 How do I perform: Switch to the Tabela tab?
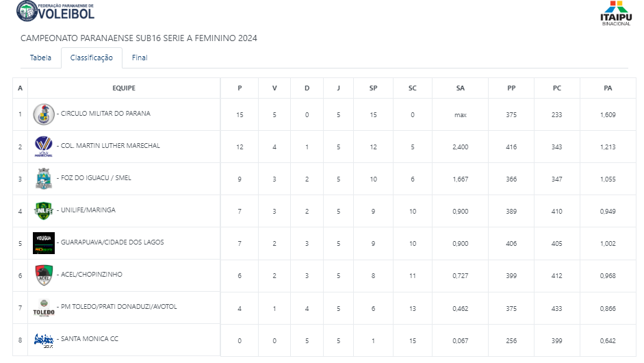pyautogui.click(x=40, y=58)
